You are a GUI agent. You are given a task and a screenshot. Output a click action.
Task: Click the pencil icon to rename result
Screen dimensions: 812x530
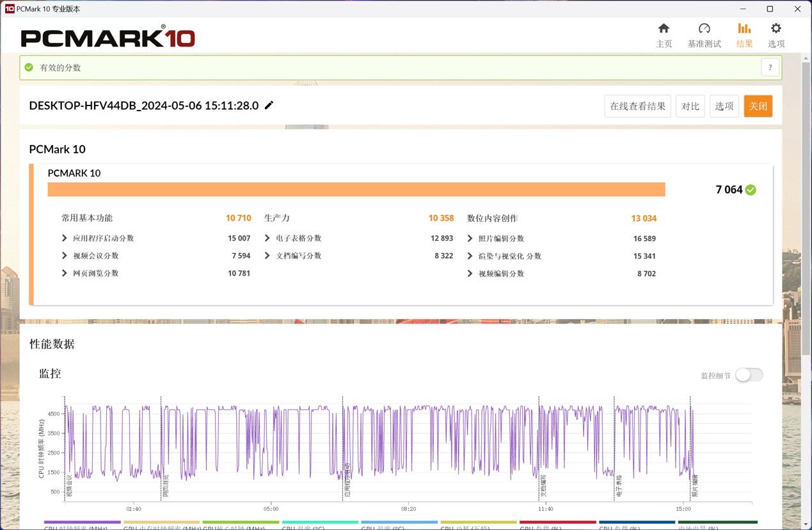click(x=269, y=105)
